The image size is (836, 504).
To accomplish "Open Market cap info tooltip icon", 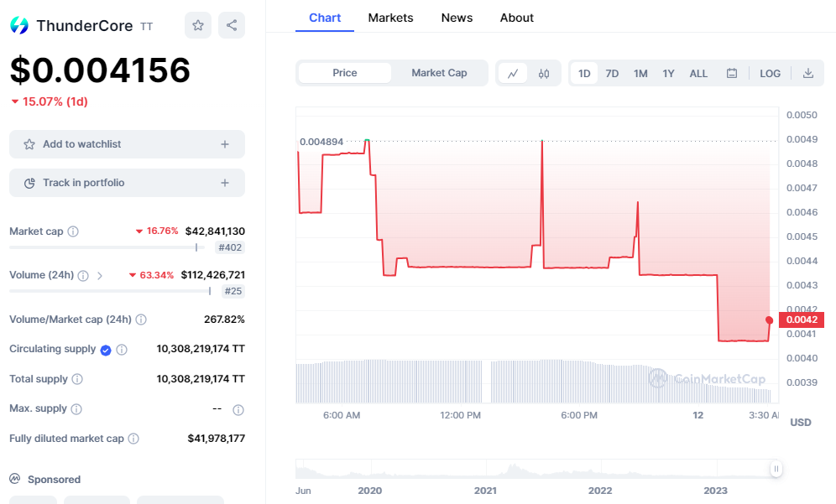I will (73, 231).
